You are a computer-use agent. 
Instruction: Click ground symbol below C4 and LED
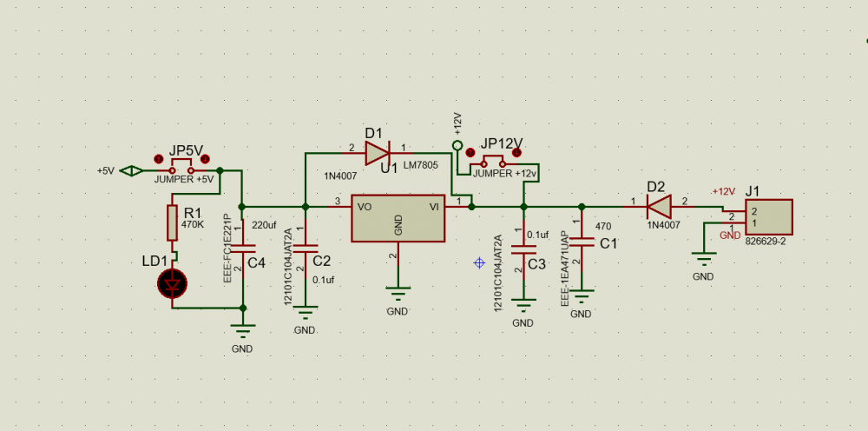[x=242, y=331]
